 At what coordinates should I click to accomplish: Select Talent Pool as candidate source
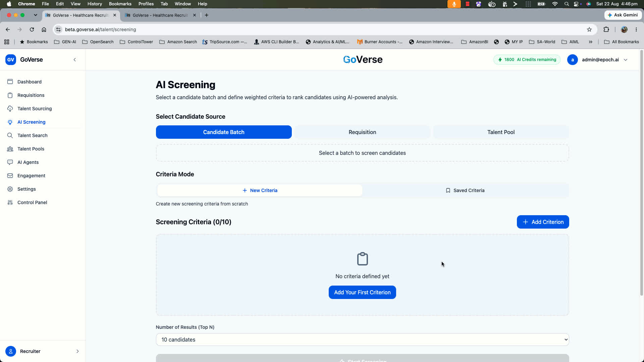[x=501, y=132]
